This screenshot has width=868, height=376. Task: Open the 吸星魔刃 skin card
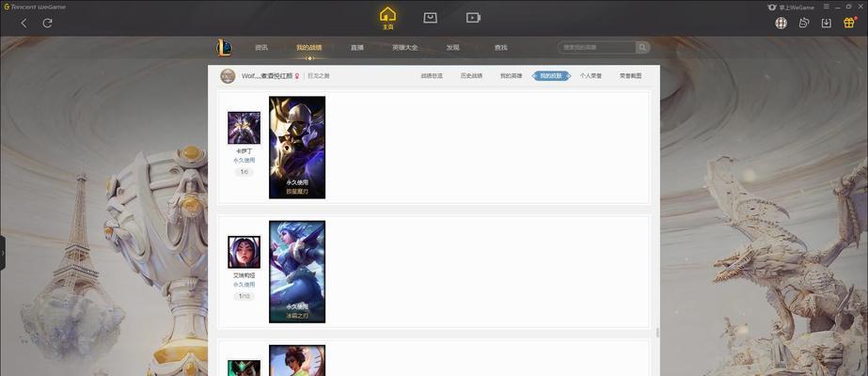click(297, 148)
